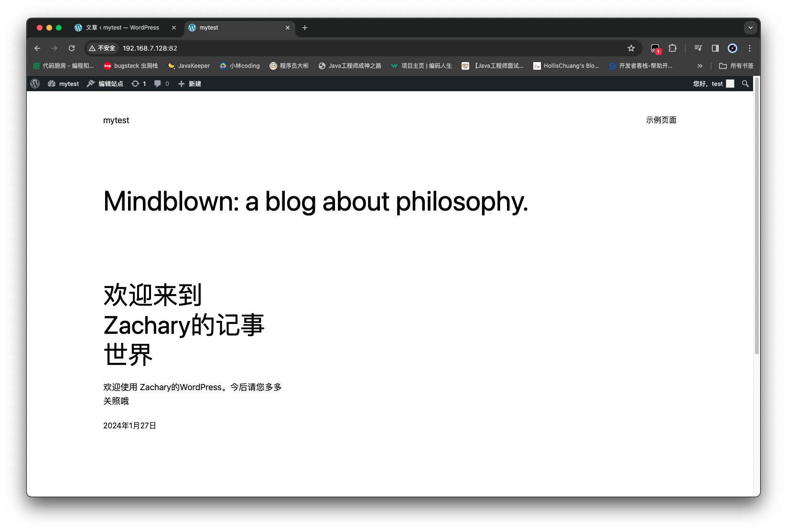Image resolution: width=787 pixels, height=532 pixels.
Task: Open the media control icon in toolbar
Action: click(698, 48)
